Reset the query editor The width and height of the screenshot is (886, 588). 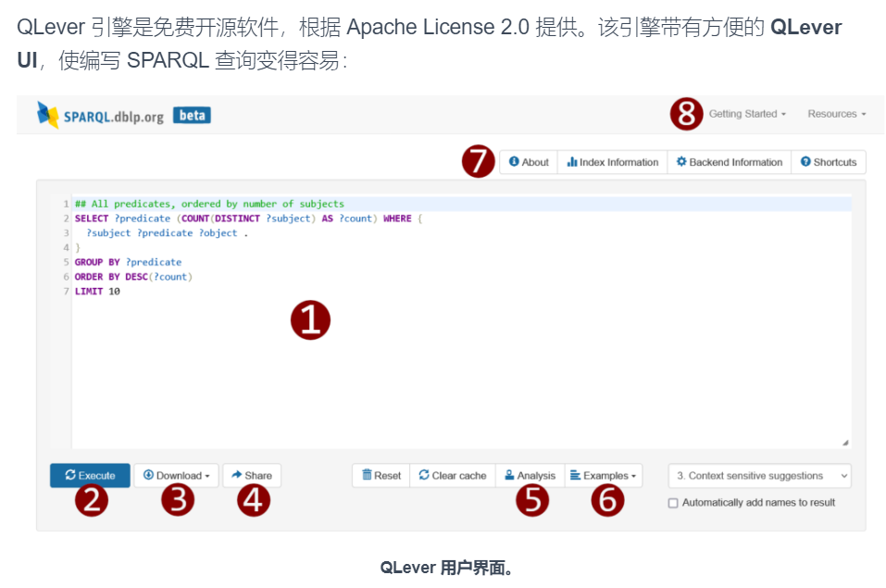pos(381,475)
